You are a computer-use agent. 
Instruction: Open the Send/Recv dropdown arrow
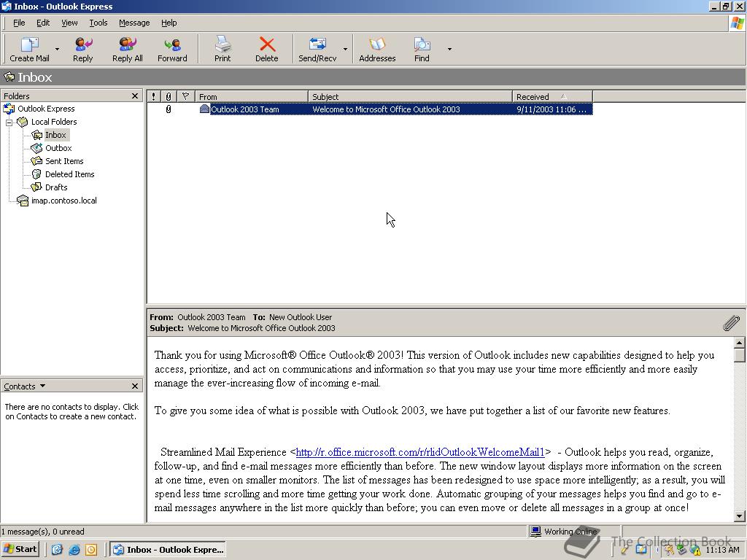pos(345,49)
